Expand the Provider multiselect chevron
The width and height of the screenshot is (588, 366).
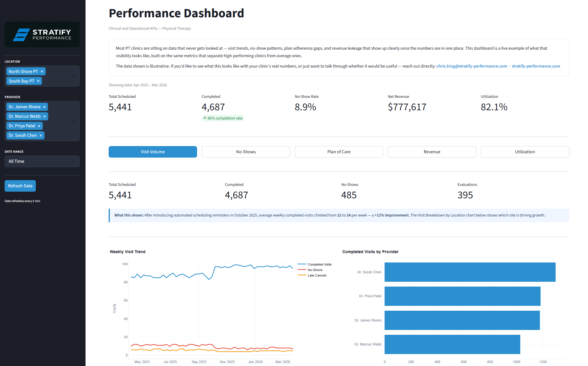74,121
